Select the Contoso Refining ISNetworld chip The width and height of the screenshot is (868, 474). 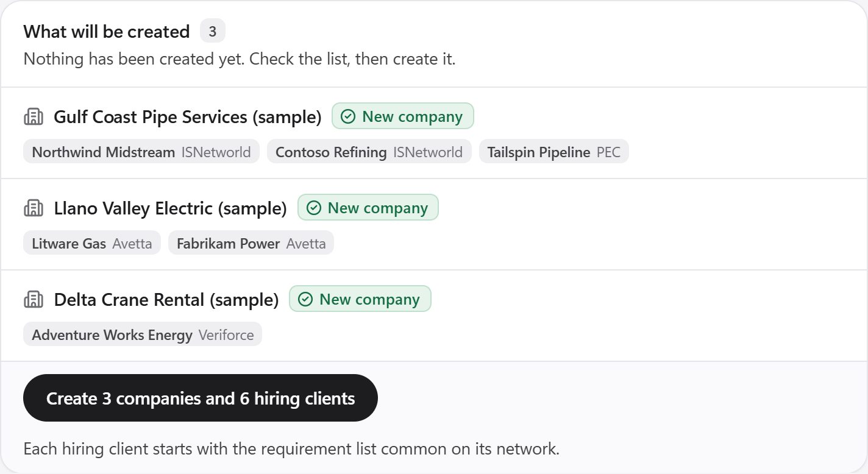point(369,152)
